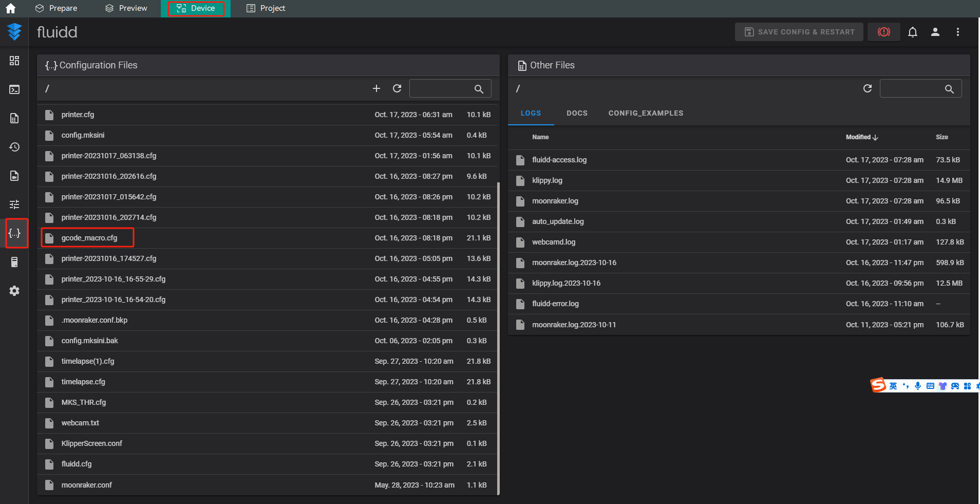
Task: Open MKS_THR.cfg file
Action: coord(267,402)
